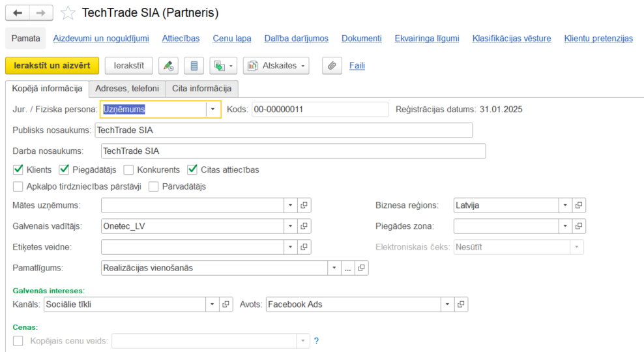Image resolution: width=644 pixels, height=352 pixels.
Task: Click the back navigation arrow
Action: (18, 13)
